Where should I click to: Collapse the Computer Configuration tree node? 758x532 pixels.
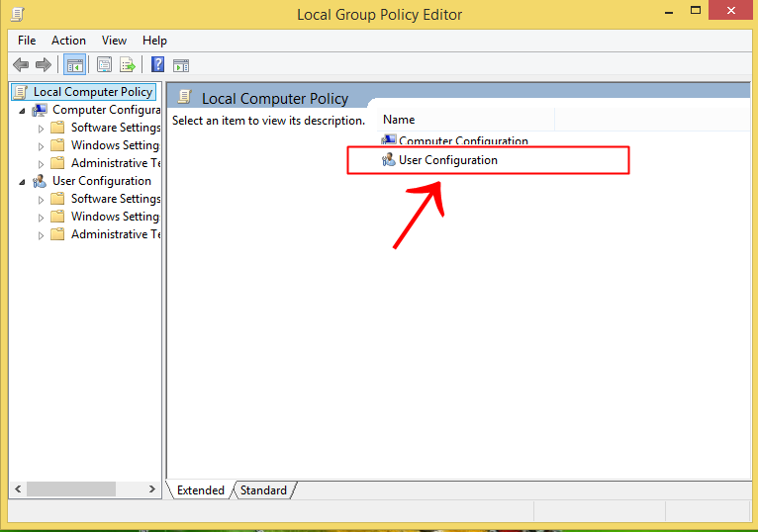click(x=22, y=111)
